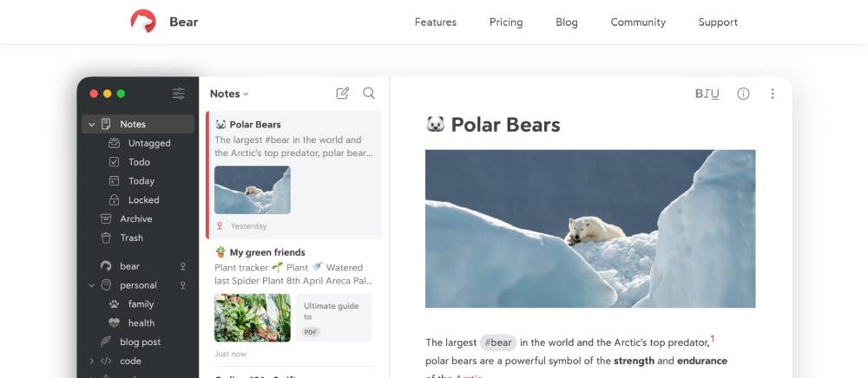Select the Todo checkbox list item
This screenshot has height=378, width=868.
[x=139, y=162]
